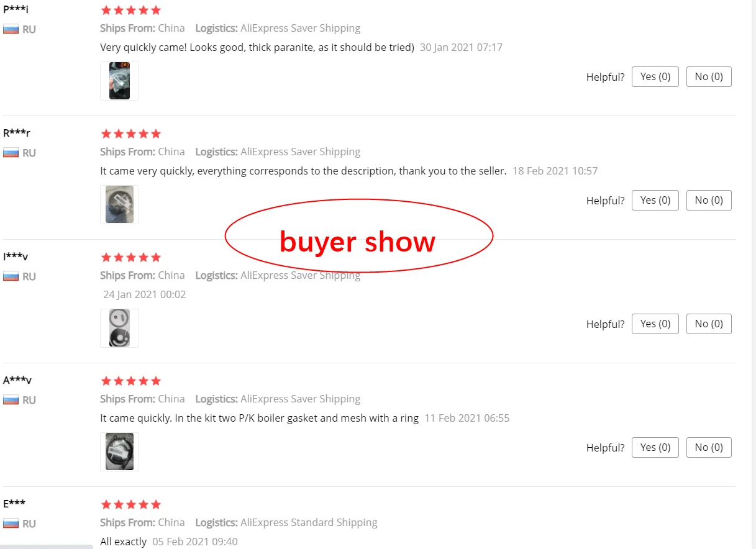Click E***'s five-star rating
Image resolution: width=756 pixels, height=549 pixels.
[x=130, y=504]
